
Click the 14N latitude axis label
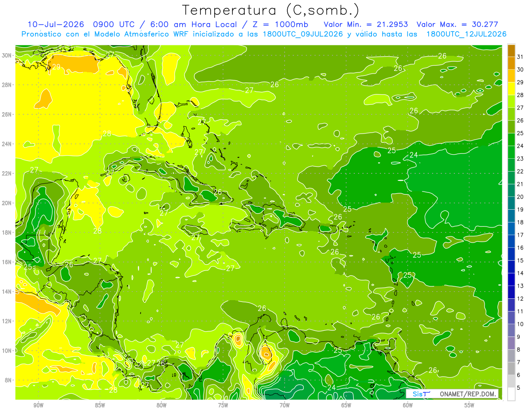click(x=7, y=292)
